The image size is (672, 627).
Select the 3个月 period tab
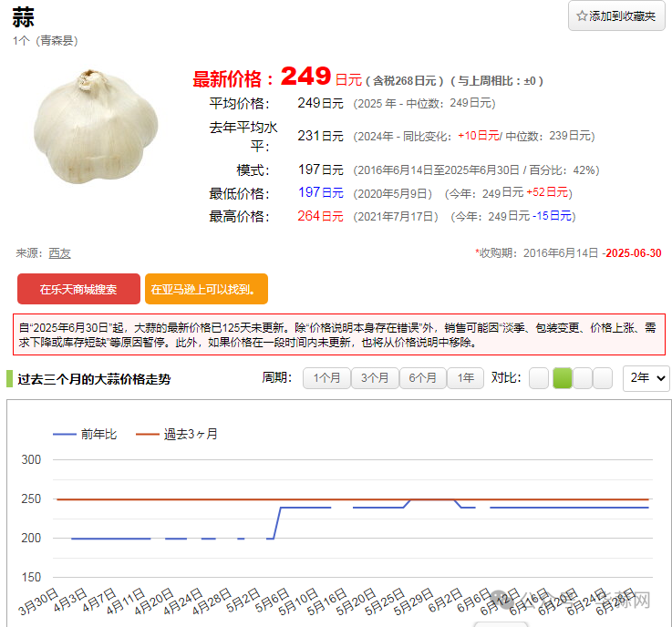(x=375, y=378)
